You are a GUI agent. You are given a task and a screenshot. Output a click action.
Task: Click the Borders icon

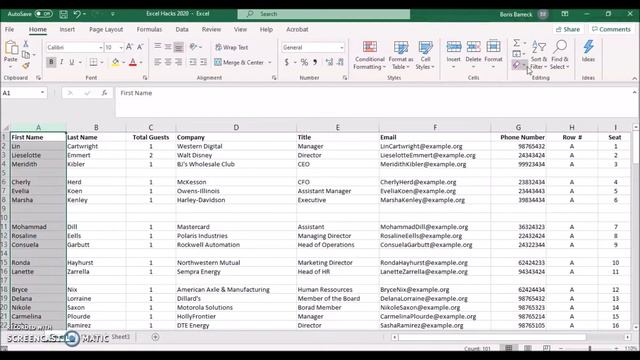(93, 62)
